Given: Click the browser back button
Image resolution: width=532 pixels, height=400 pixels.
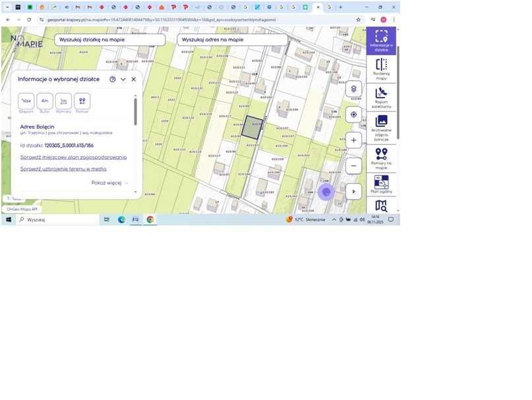Looking at the screenshot, I should (x=8, y=20).
